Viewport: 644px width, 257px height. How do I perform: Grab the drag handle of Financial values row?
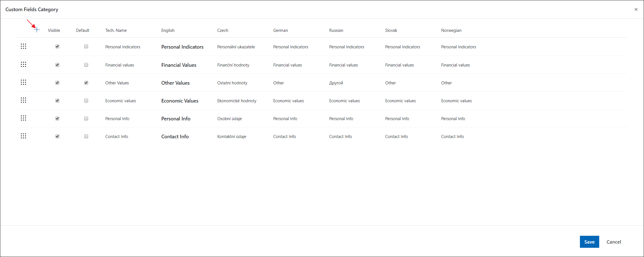pos(24,65)
